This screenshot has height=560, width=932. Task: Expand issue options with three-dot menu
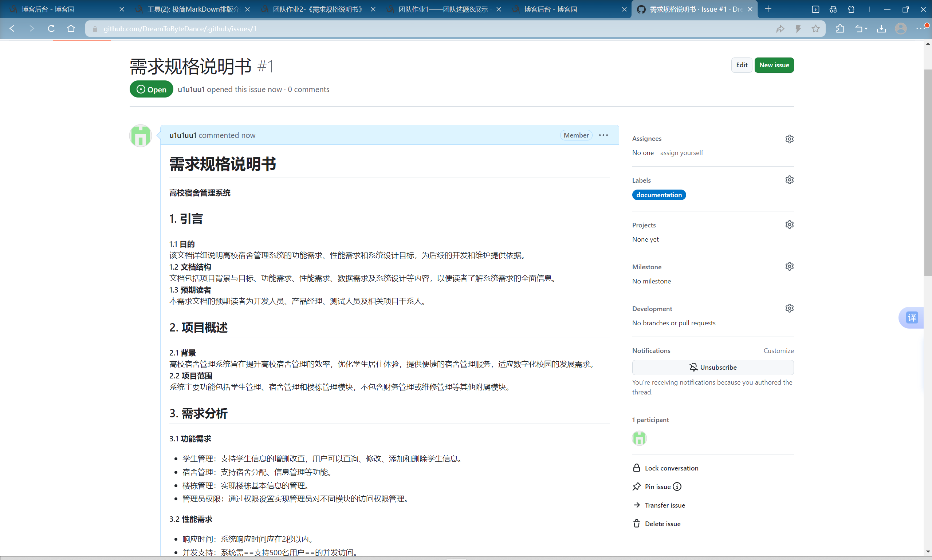click(603, 135)
